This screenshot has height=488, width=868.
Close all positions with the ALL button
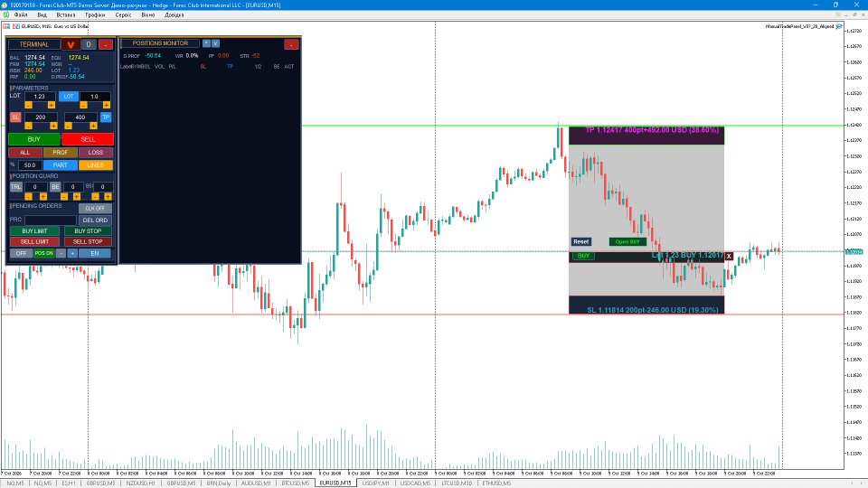click(25, 152)
